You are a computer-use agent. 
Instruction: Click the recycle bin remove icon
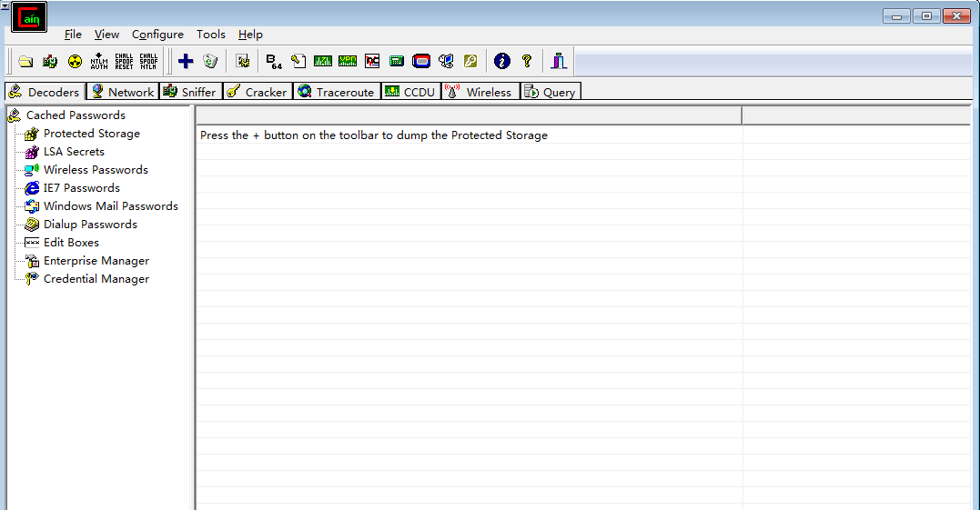point(210,61)
